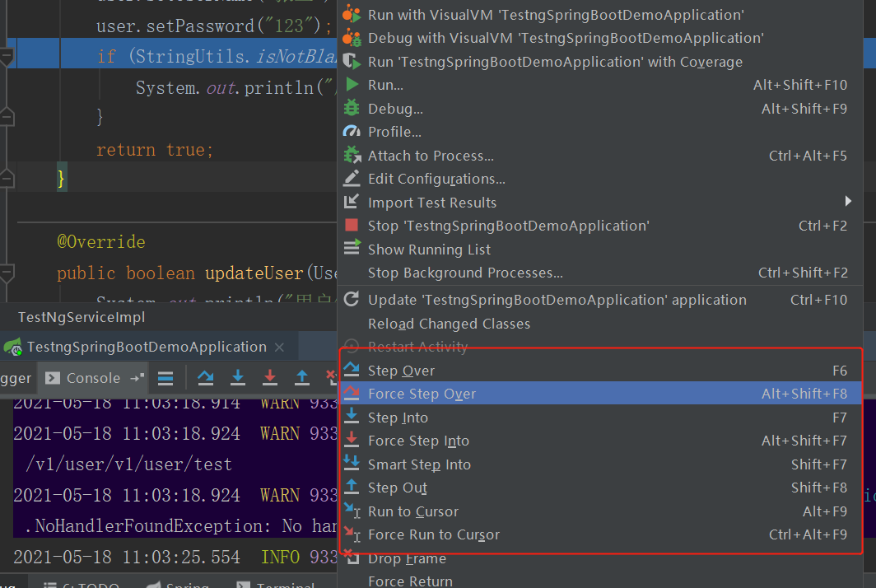The image size is (876, 588).
Task: Click the Import Test Results arrow icon
Action: [x=352, y=201]
